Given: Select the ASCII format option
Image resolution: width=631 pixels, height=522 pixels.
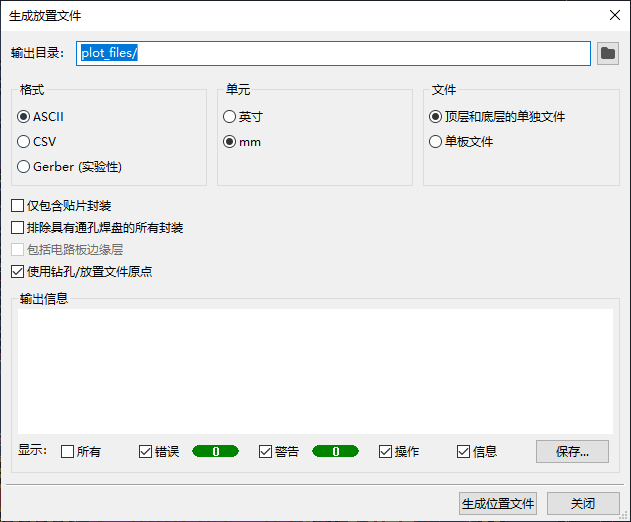Looking at the screenshot, I should [x=24, y=117].
